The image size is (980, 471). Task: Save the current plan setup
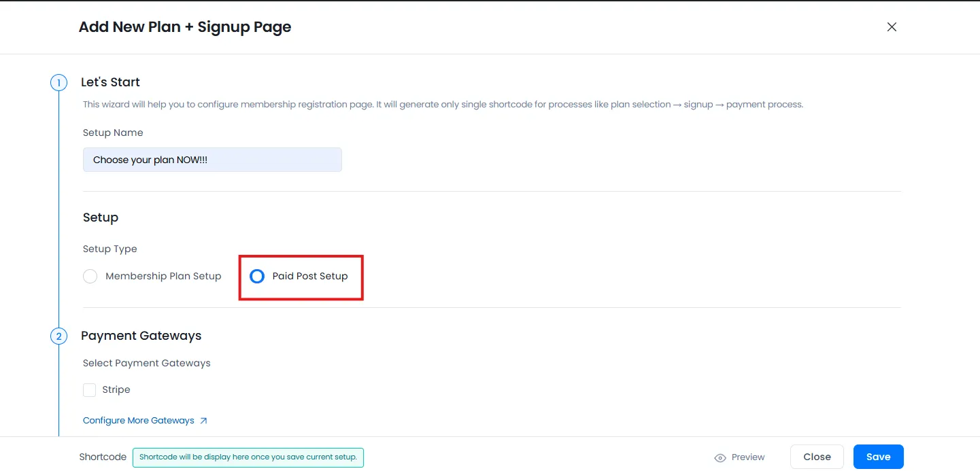[x=878, y=457]
